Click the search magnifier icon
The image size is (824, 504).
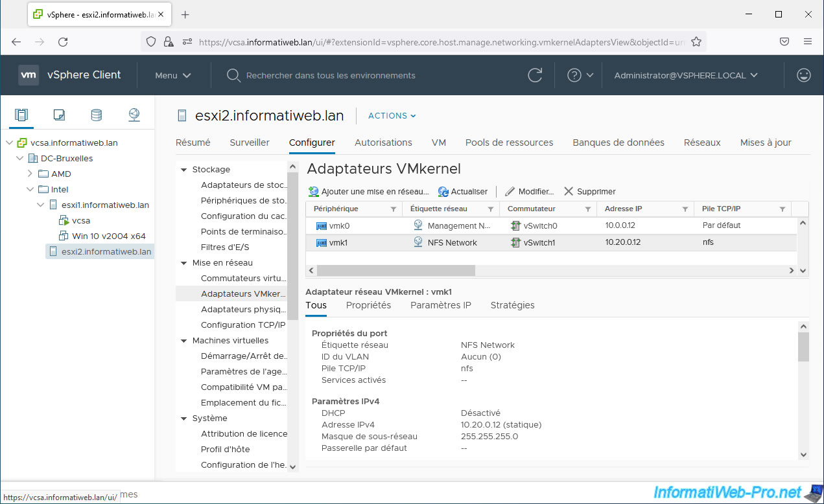tap(233, 76)
